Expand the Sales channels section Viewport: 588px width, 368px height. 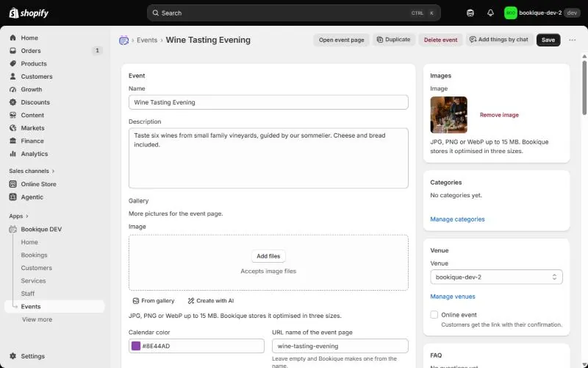coord(32,171)
